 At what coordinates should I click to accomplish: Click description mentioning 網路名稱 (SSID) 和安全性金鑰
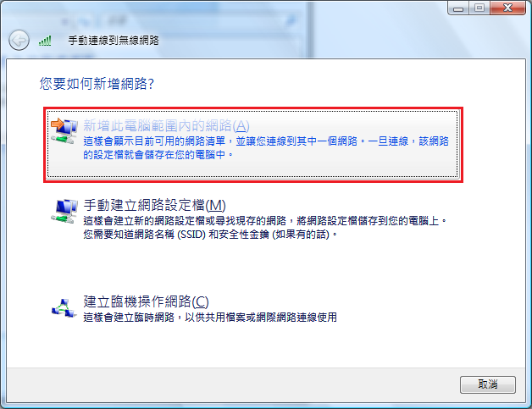coord(264,228)
